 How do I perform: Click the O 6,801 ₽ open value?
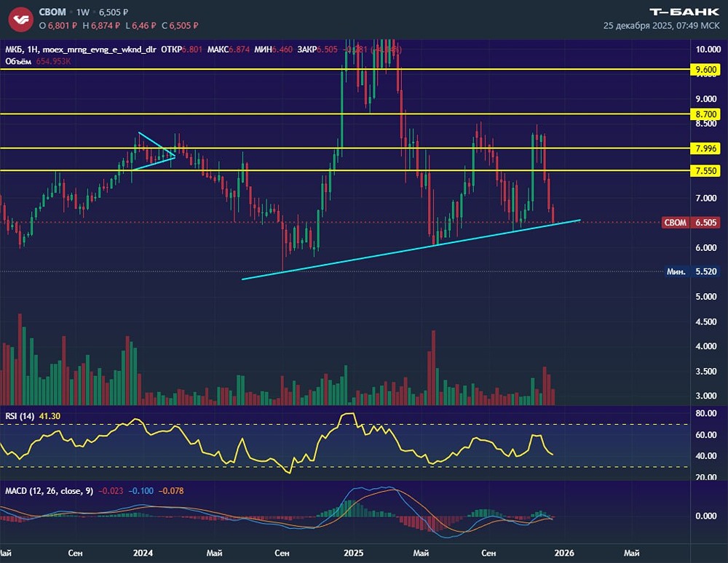58,25
